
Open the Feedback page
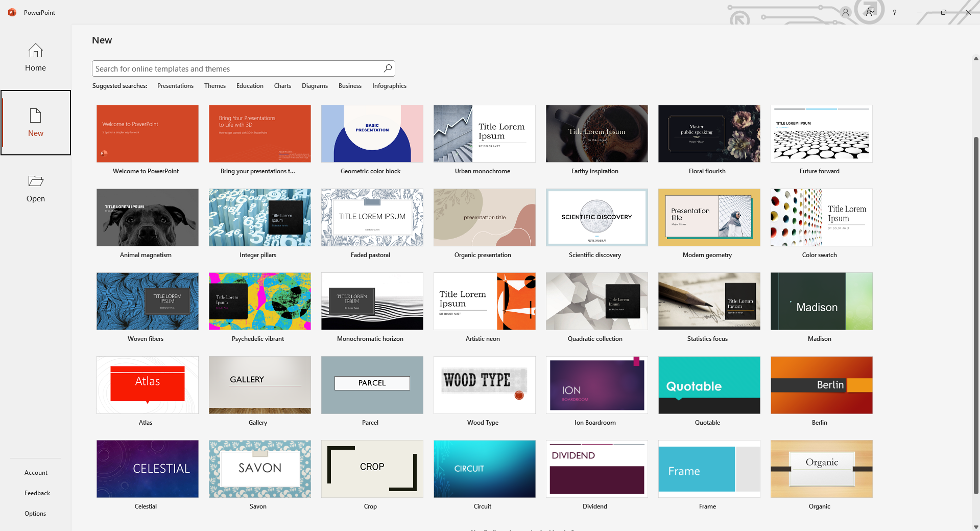(37, 493)
